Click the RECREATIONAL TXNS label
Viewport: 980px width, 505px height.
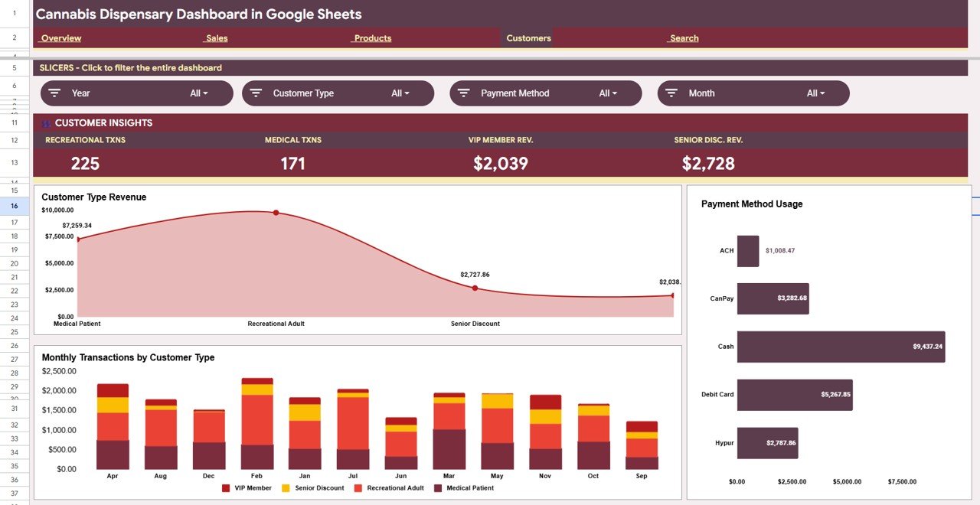[85, 140]
